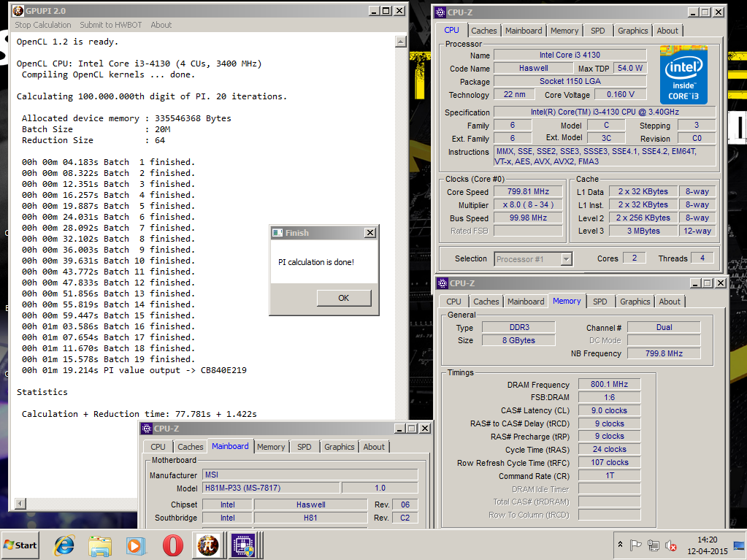Open Opera browser from taskbar
Screen dimensions: 747x560
click(172, 545)
